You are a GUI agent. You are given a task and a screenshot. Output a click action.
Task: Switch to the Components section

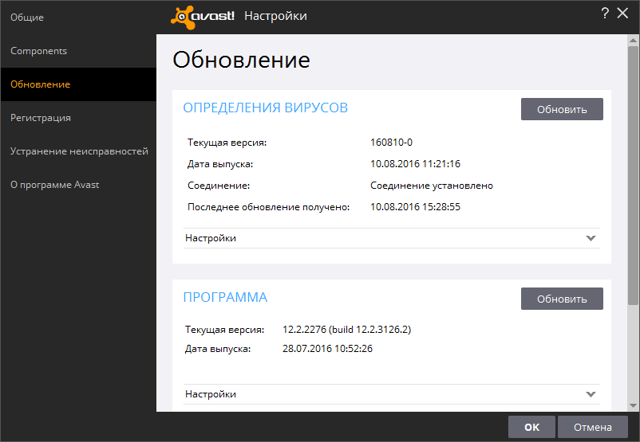tap(40, 50)
